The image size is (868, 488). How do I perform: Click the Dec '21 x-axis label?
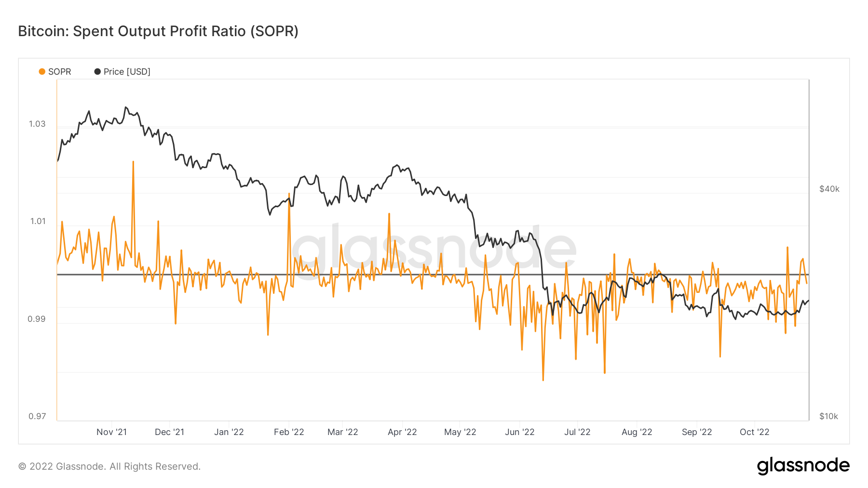click(x=169, y=432)
